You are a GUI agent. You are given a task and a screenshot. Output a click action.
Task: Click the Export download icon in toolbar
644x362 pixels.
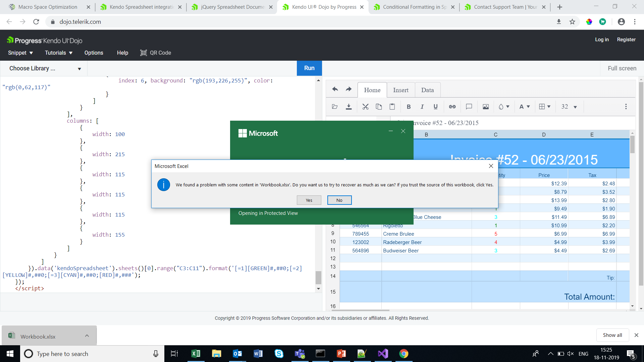[x=349, y=107]
